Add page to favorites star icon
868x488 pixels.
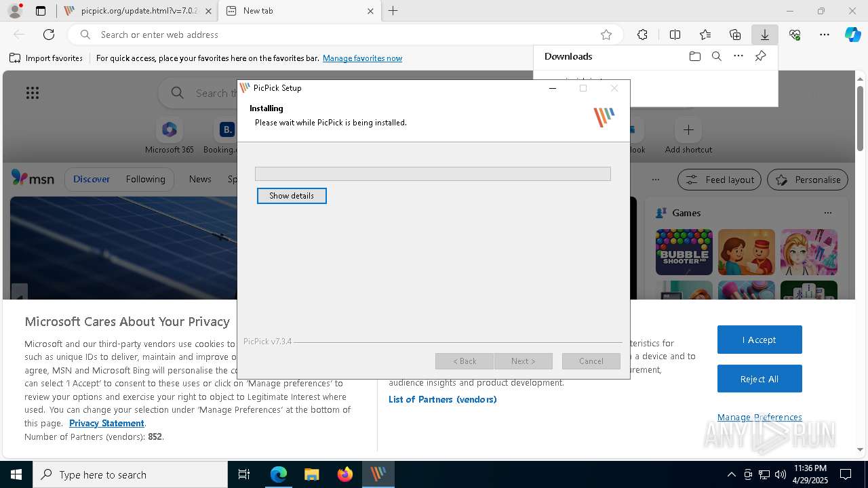[x=606, y=35]
